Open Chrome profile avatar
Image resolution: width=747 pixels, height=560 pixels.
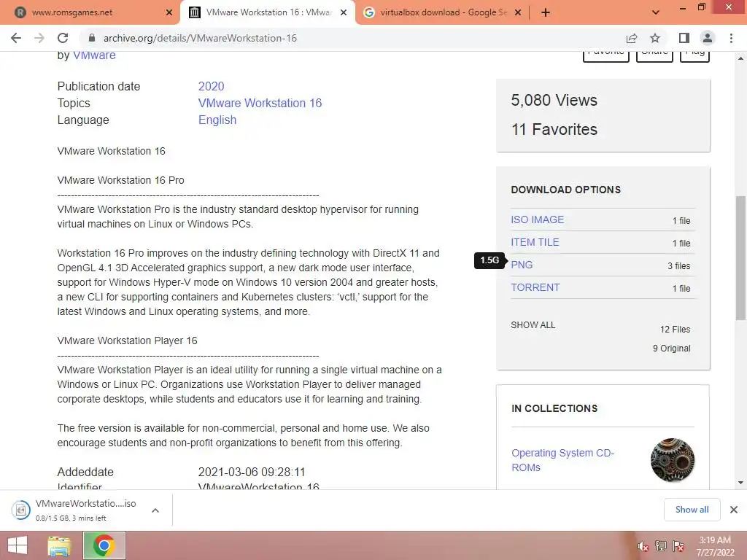708,38
